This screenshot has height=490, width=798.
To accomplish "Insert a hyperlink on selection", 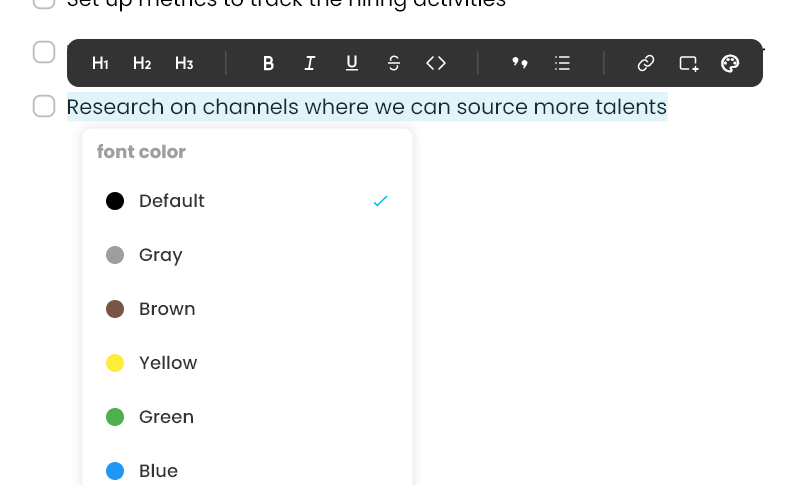I will pyautogui.click(x=646, y=63).
